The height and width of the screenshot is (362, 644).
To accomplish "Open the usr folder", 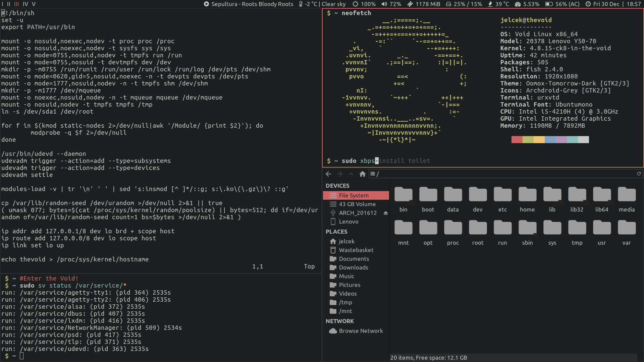I will (x=602, y=233).
